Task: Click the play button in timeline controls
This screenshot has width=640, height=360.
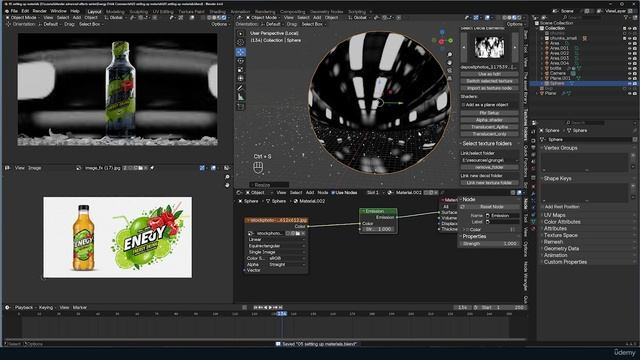Action: [x=270, y=307]
